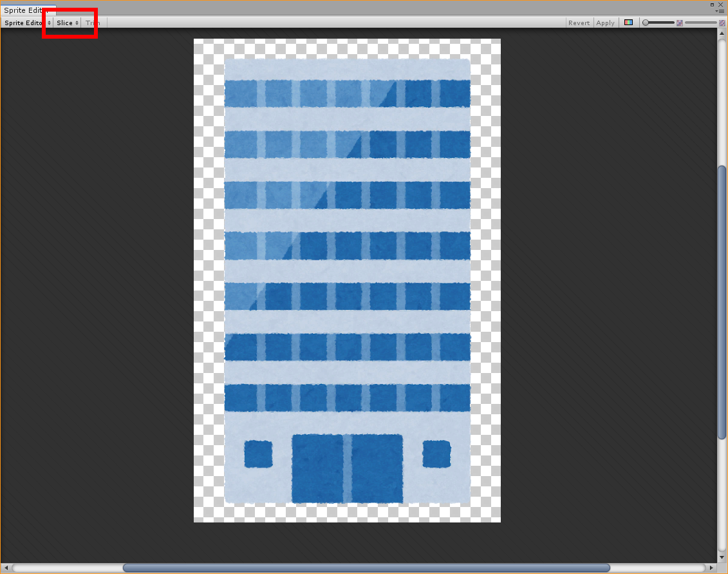Open the window options menu icon (lines with arrow)

point(720,11)
